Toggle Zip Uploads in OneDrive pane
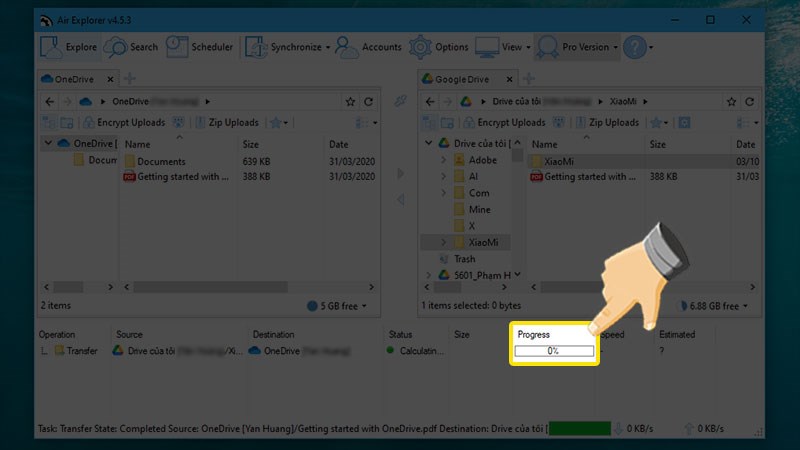The width and height of the screenshot is (800, 450). [x=227, y=122]
